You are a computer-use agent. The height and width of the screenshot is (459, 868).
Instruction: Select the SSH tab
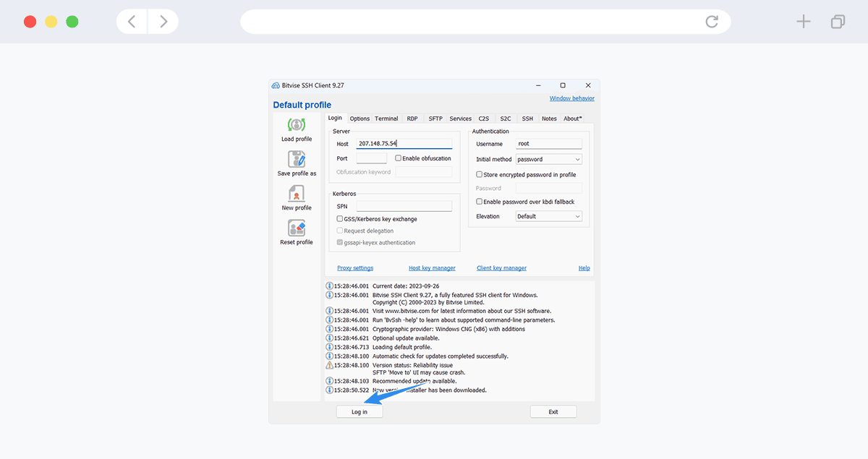[527, 119]
